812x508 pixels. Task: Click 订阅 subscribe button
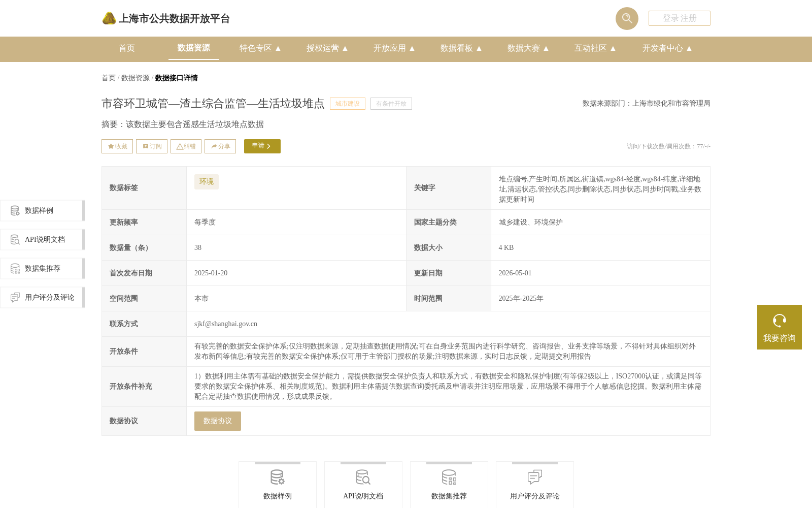(x=152, y=146)
